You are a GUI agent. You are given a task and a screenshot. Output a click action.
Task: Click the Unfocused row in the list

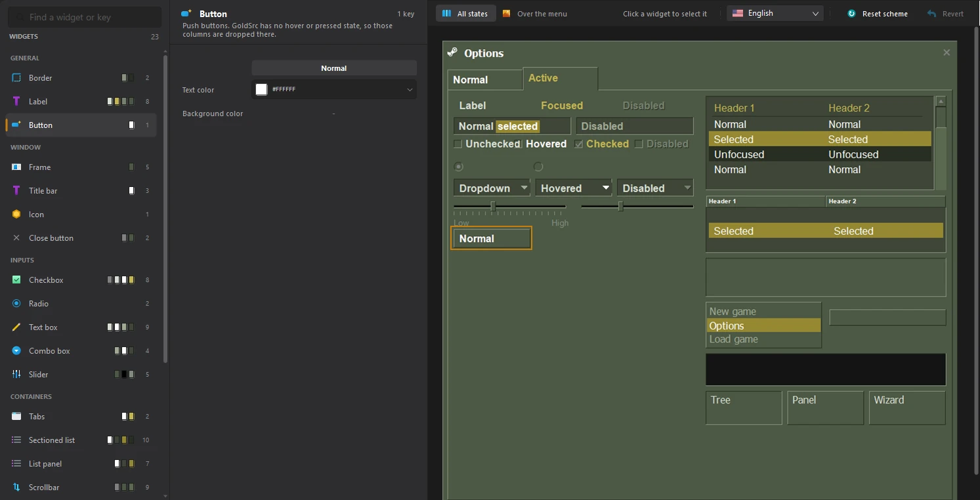coord(820,154)
